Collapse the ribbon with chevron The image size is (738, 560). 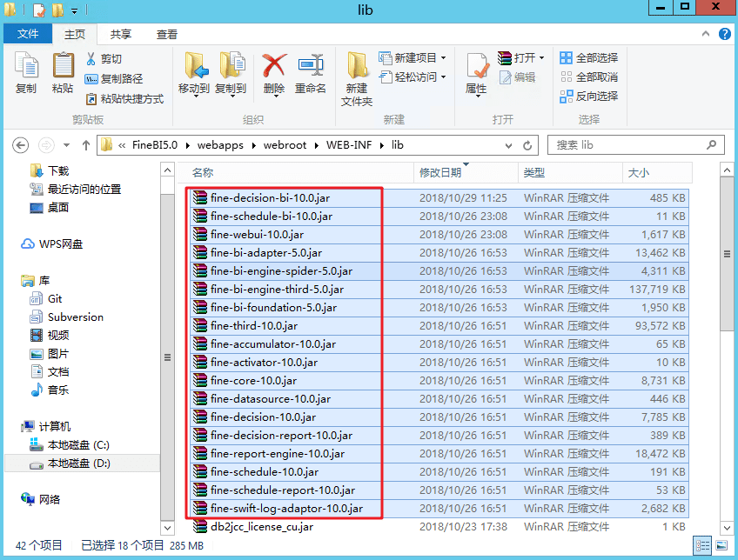[706, 34]
